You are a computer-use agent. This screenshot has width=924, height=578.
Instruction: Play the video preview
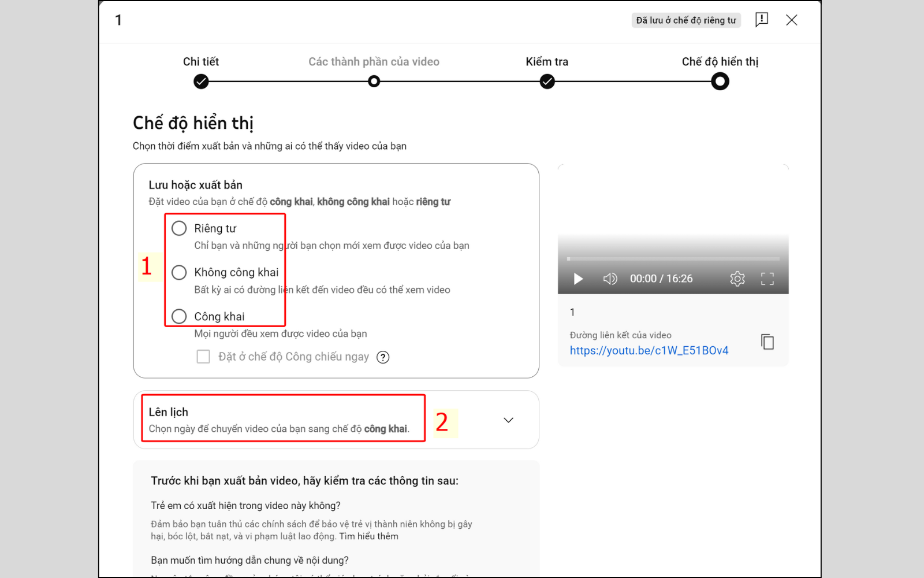tap(578, 279)
